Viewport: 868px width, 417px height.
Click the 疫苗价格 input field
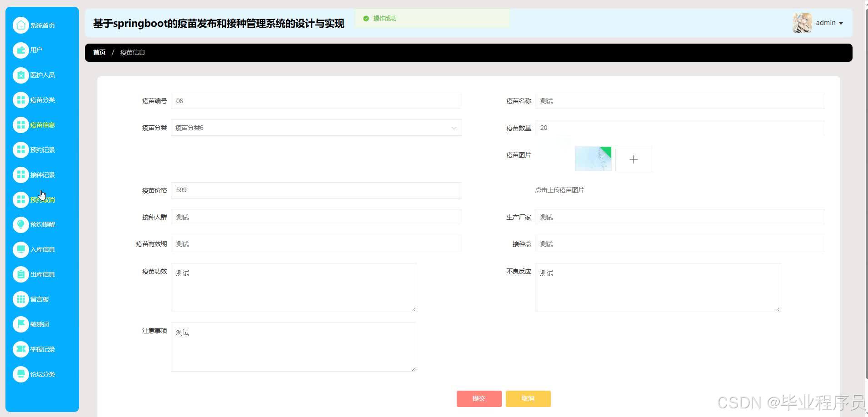[316, 190]
